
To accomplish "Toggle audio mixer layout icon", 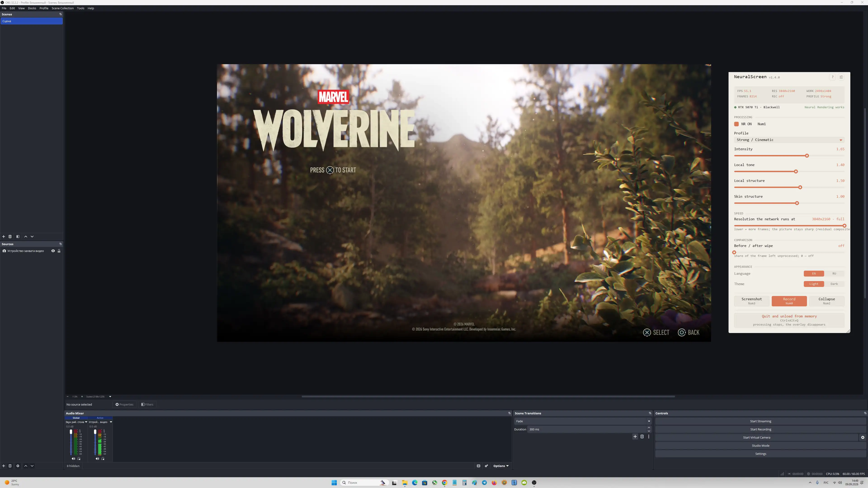I will (479, 466).
